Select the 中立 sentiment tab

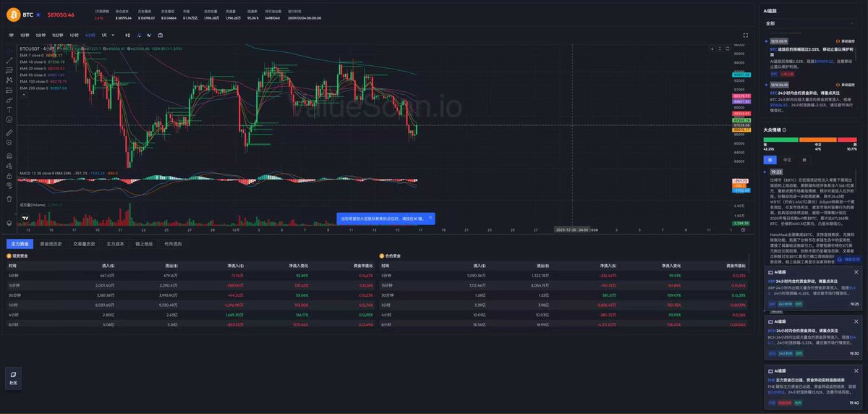coord(787,159)
